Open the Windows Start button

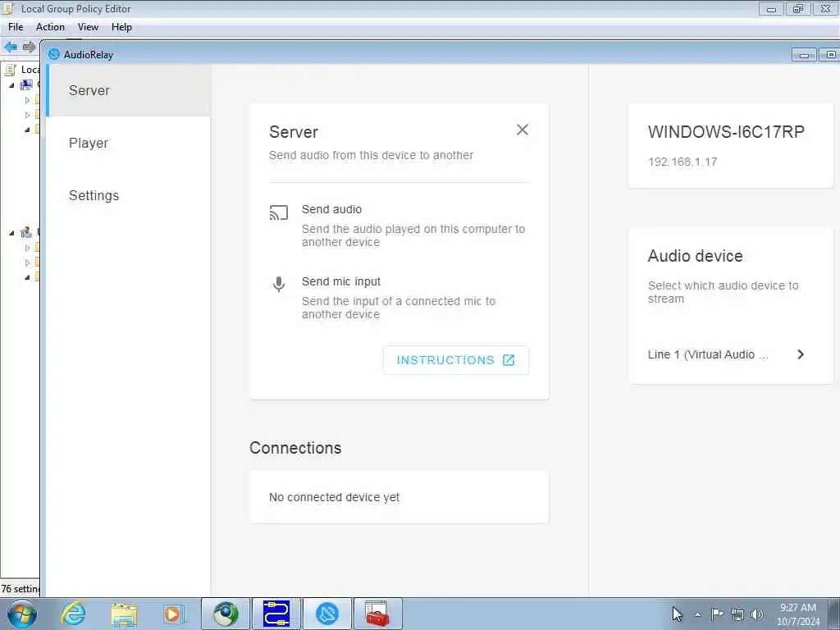pos(22,614)
